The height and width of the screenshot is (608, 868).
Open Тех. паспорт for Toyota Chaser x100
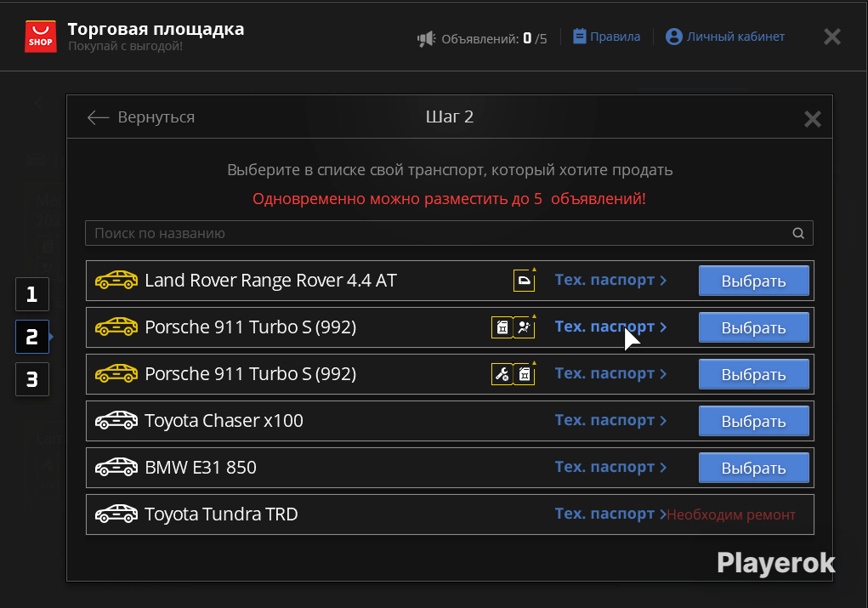pos(610,420)
